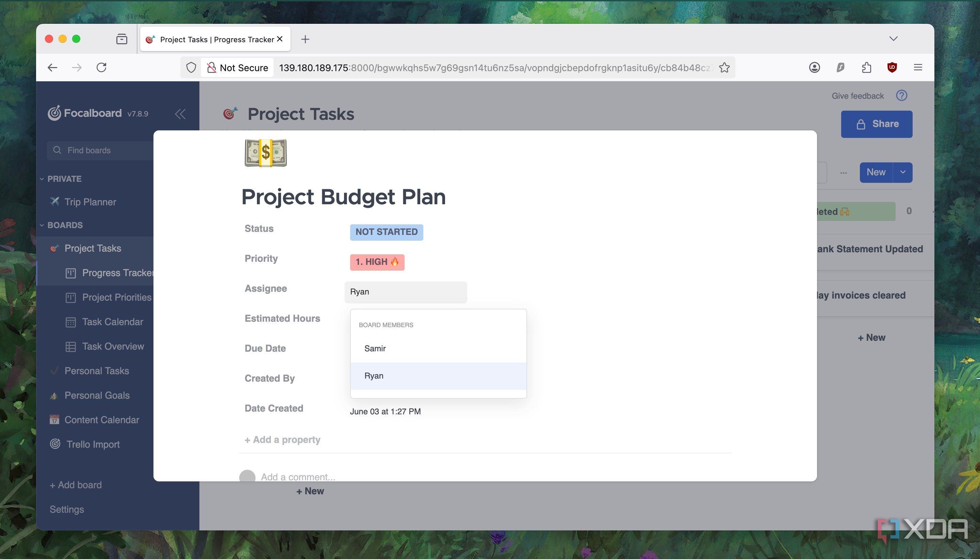Open the Firefox hamburger menu
Viewport: 980px width, 559px height.
917,67
